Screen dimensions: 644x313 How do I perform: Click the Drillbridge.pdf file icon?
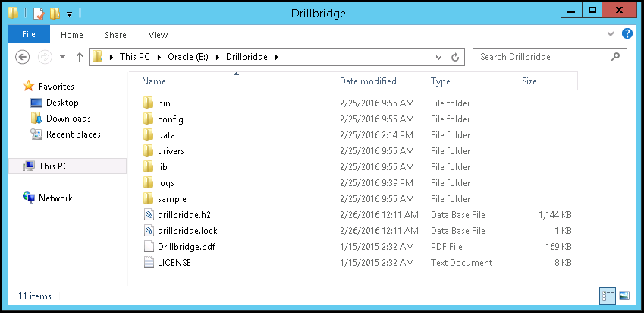pyautogui.click(x=148, y=247)
